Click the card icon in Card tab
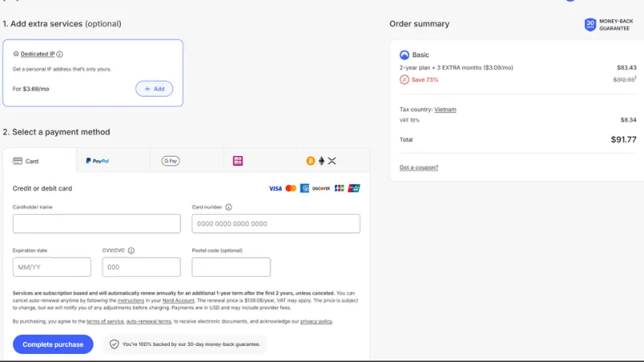Screen dimensions: 644x362 point(18,161)
